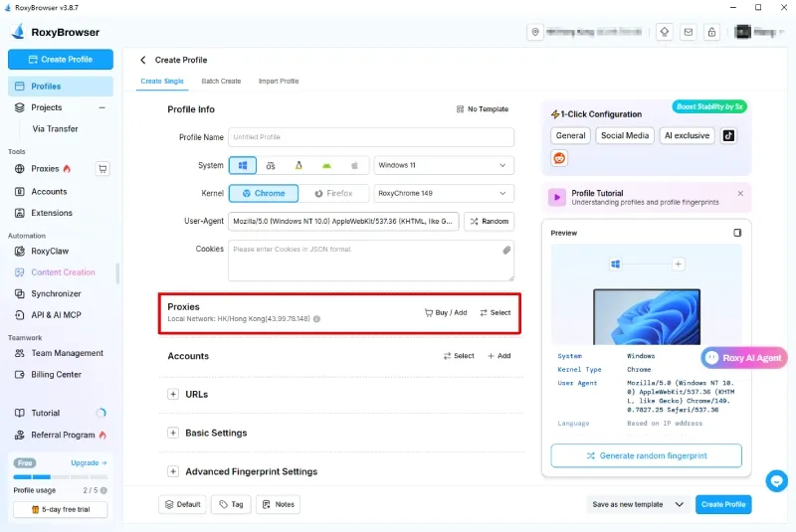The height and width of the screenshot is (532, 796).
Task: Open the Save as new template dropdown arrow
Action: coord(679,504)
